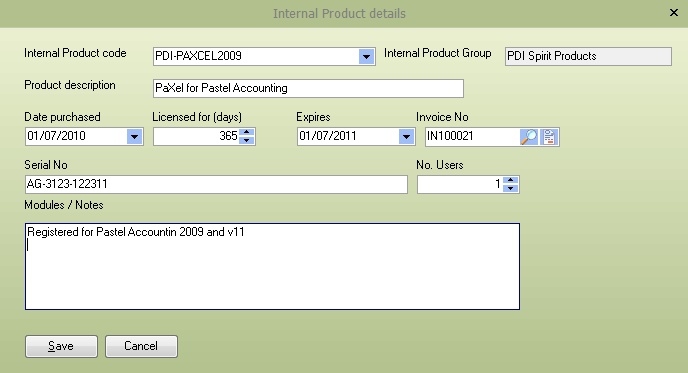Image resolution: width=688 pixels, height=373 pixels.
Task: Click the 'Product description' label
Action: [70, 85]
